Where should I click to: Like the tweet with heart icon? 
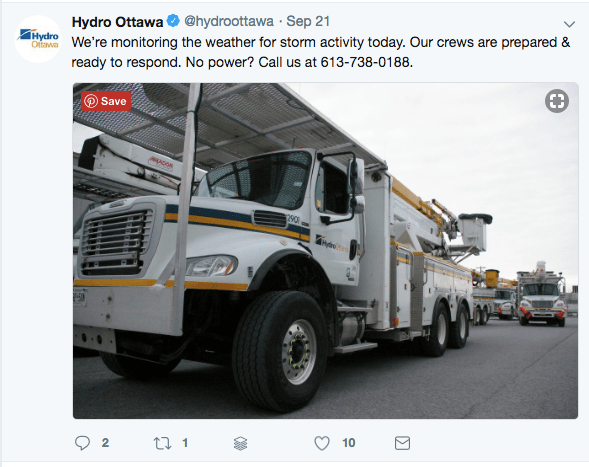[322, 443]
